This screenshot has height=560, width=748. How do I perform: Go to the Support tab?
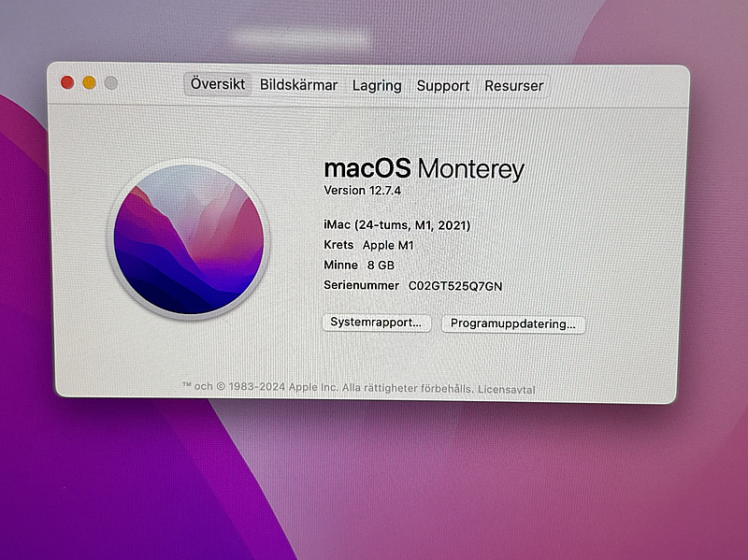pyautogui.click(x=442, y=86)
